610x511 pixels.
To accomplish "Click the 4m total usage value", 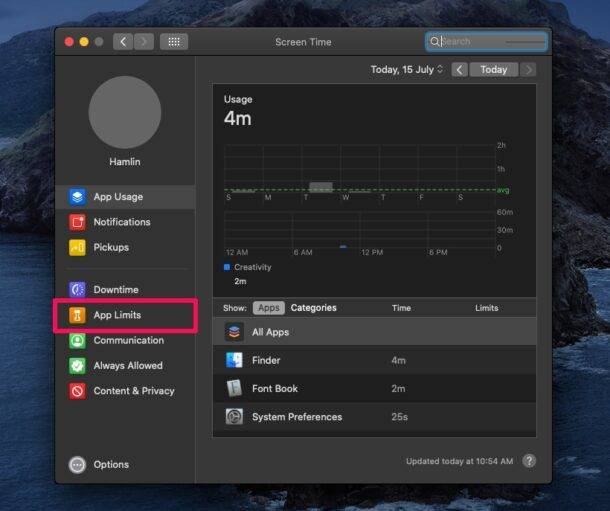I will pos(238,118).
